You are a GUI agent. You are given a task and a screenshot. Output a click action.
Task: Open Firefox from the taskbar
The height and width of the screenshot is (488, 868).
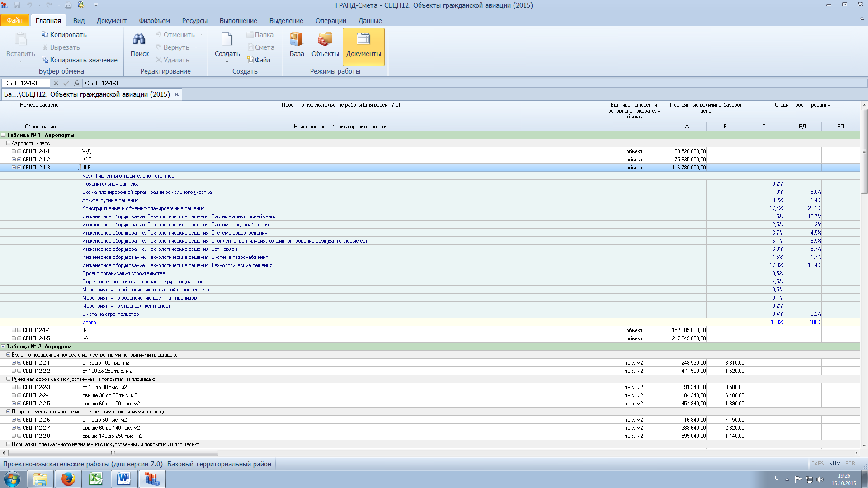coord(68,479)
